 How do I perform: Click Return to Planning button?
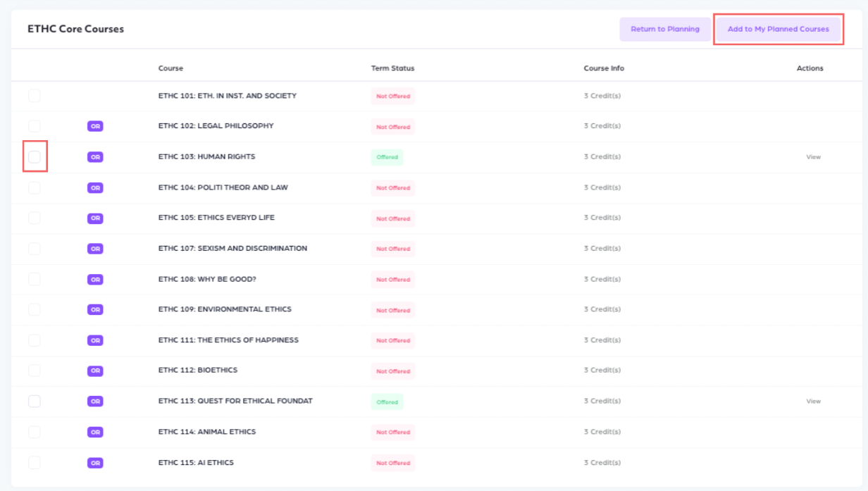click(x=664, y=30)
